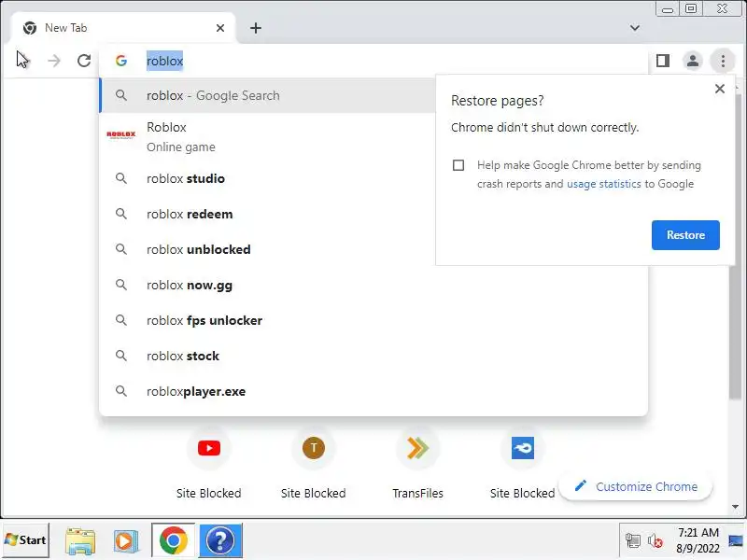Click the search icon beside 'roblox stock'
747x560 pixels.
coord(121,356)
